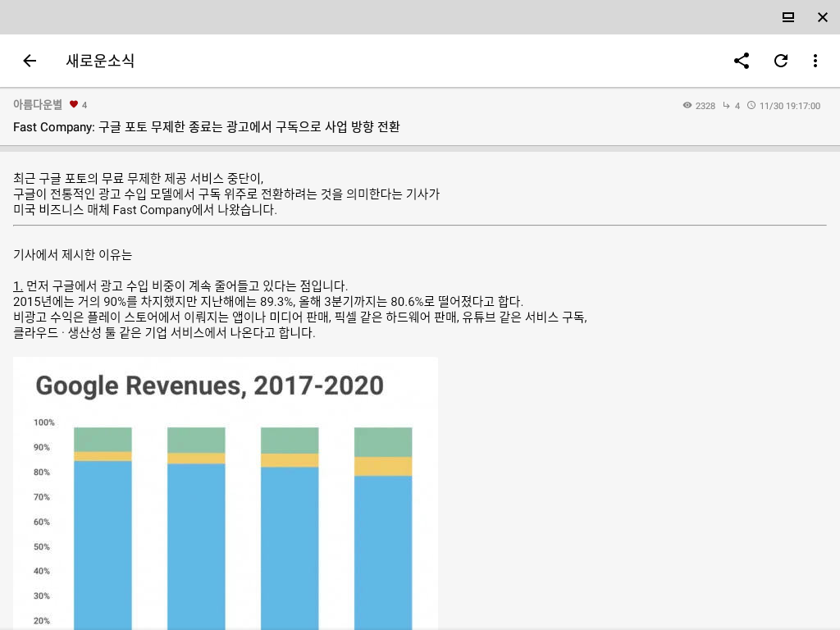Click the line beginning 비광고 수익은 플레이 스토어
Viewport: 840px width, 630px height.
tap(300, 317)
